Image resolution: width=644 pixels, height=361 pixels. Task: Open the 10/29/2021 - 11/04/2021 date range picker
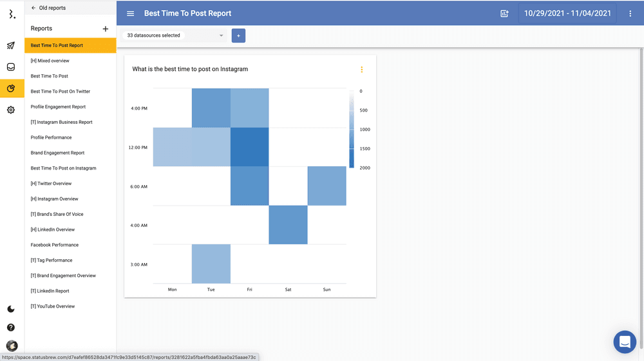click(x=567, y=14)
